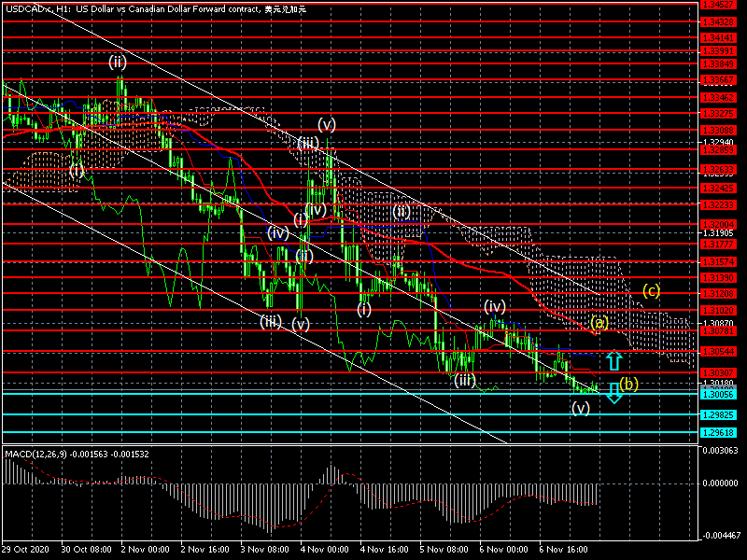Select the 1.30781 price label

[718, 330]
